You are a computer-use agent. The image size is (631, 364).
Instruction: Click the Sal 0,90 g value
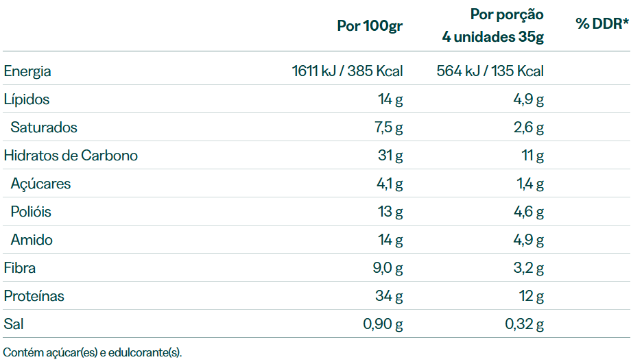[383, 324]
